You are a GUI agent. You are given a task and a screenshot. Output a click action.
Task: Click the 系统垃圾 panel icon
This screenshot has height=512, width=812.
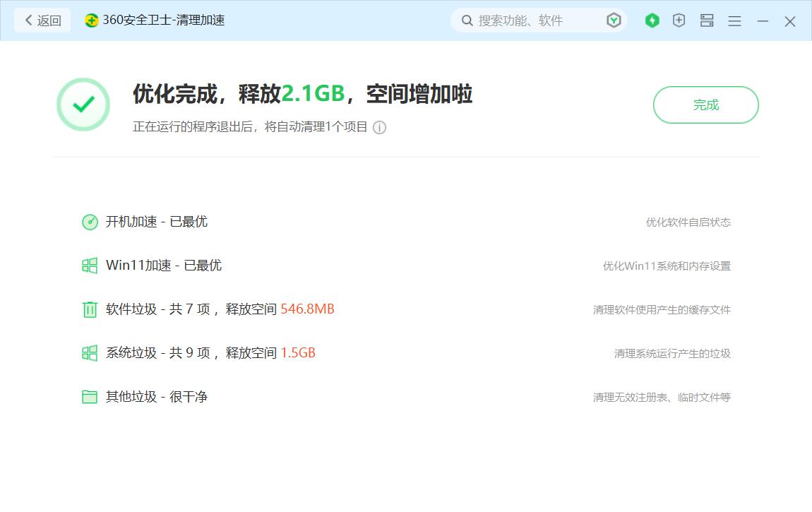(90, 353)
